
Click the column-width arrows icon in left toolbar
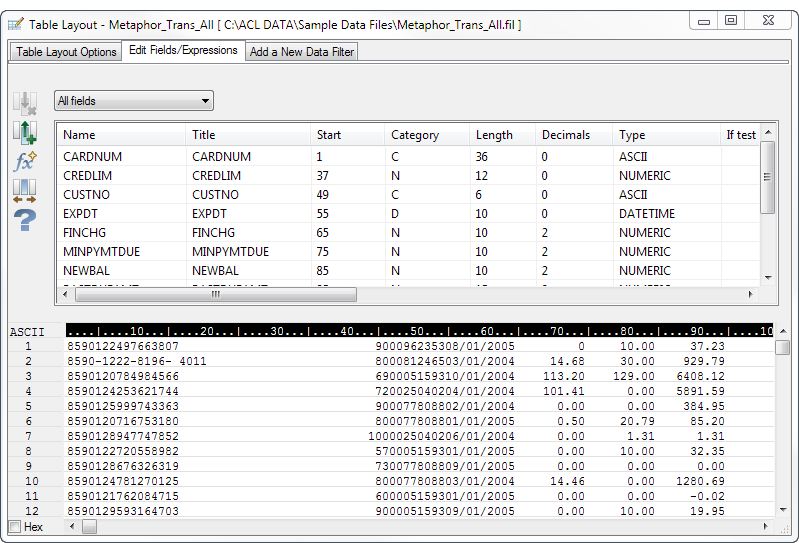tap(25, 190)
